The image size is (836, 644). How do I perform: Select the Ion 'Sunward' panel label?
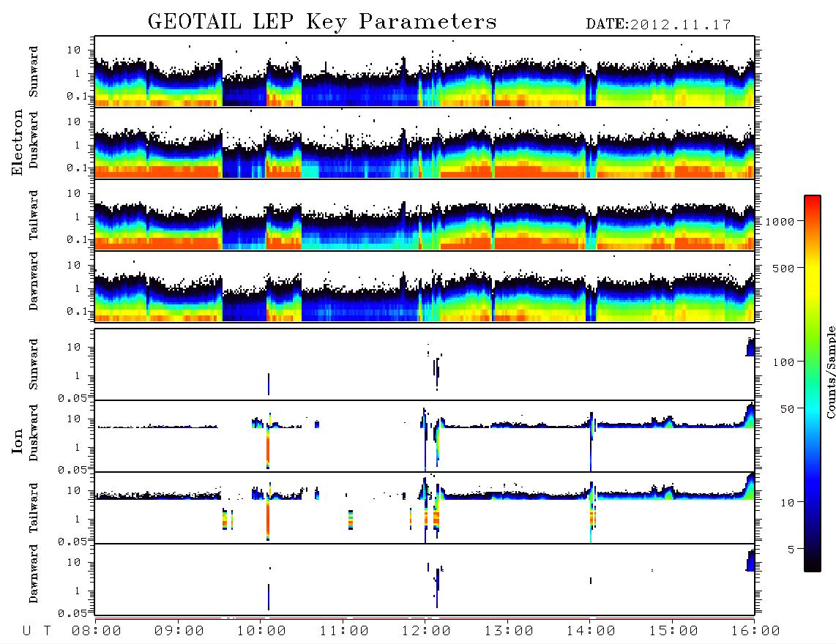tap(34, 364)
